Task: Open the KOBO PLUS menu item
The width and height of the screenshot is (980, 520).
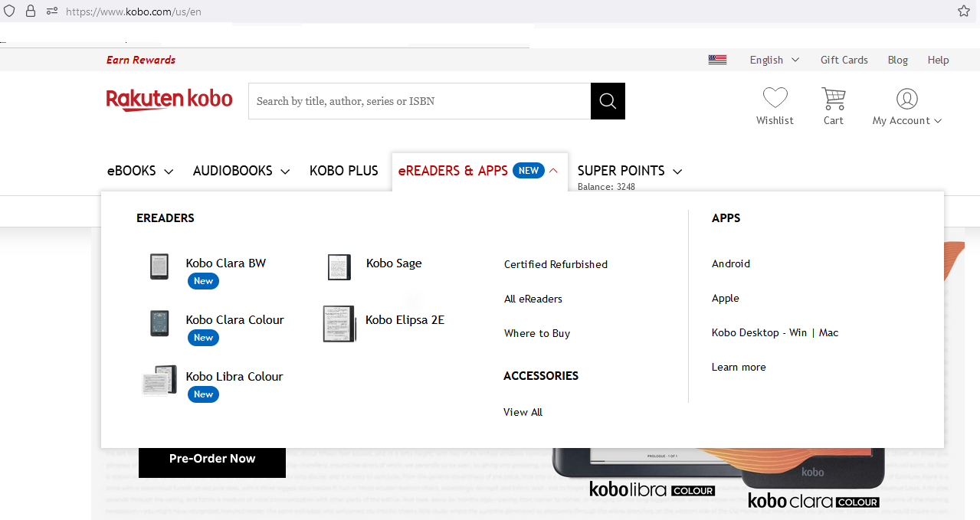Action: (x=343, y=171)
